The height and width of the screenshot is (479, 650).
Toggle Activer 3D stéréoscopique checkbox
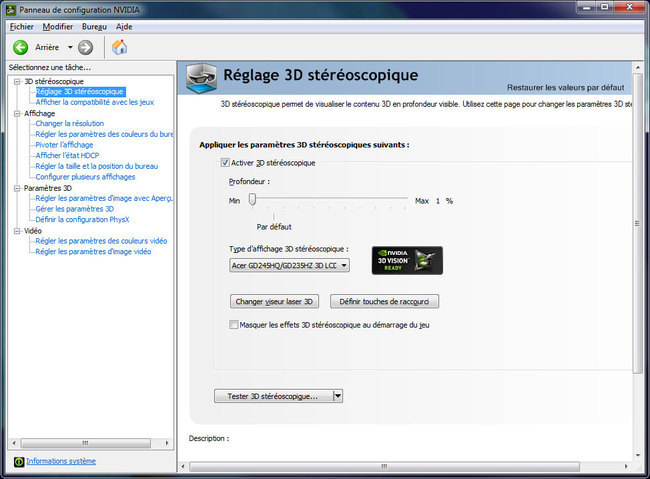pyautogui.click(x=225, y=163)
